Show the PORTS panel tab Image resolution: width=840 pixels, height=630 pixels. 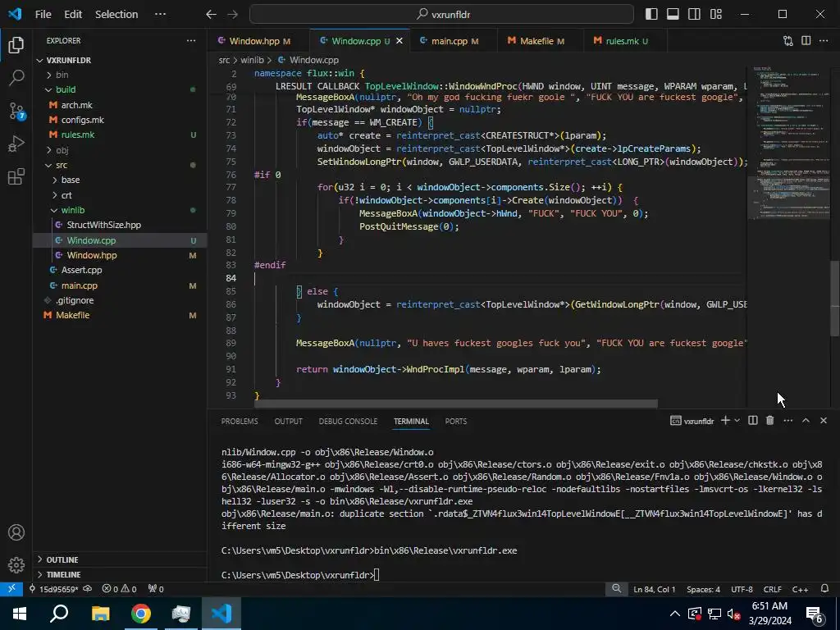point(456,421)
